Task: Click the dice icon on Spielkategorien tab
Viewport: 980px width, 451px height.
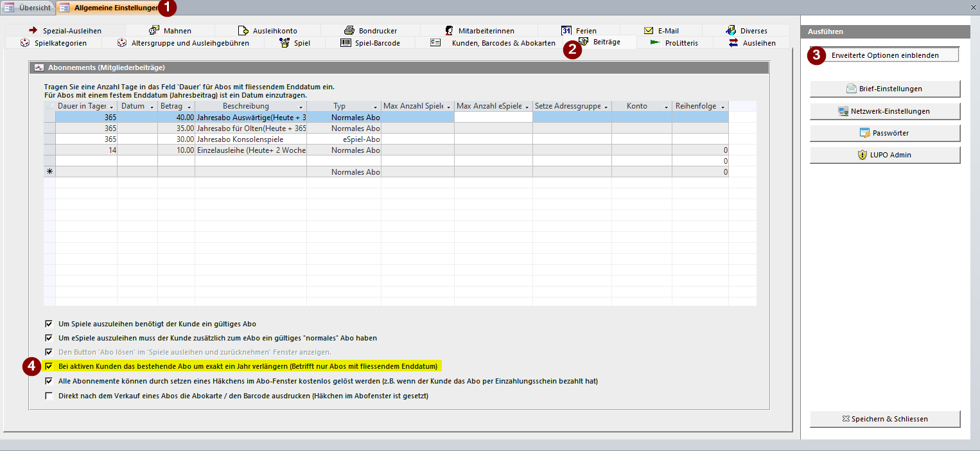Action: pos(24,43)
